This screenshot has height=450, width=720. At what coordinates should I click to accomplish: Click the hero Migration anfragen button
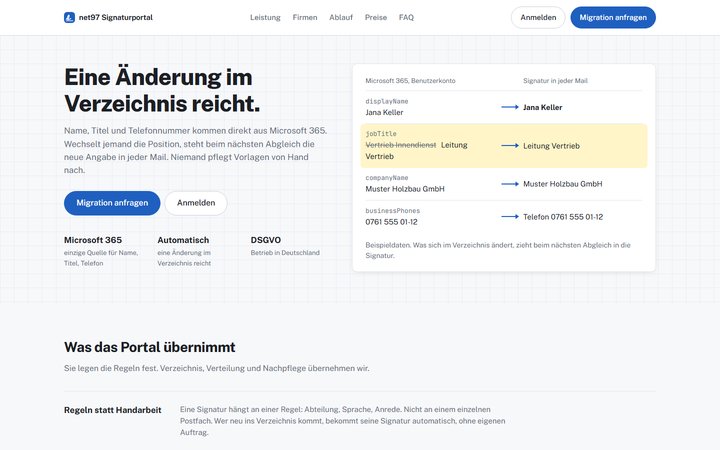[x=112, y=203]
